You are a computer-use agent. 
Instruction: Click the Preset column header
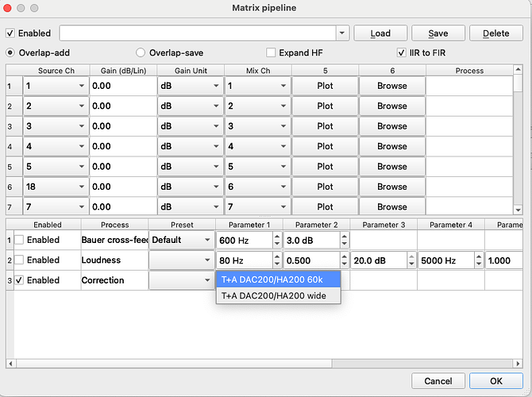tap(182, 225)
